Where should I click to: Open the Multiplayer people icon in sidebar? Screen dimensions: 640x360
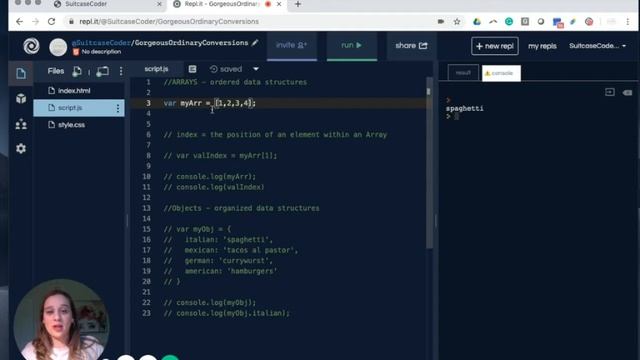21,124
